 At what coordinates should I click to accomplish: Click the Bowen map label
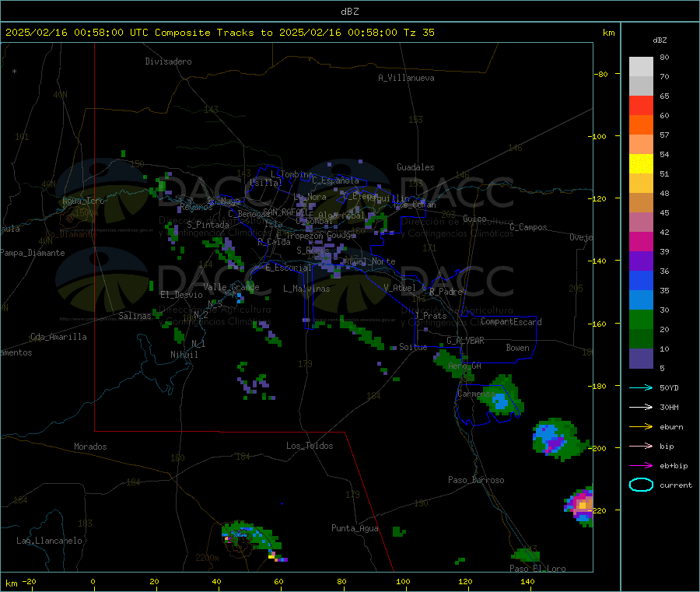pyautogui.click(x=518, y=348)
